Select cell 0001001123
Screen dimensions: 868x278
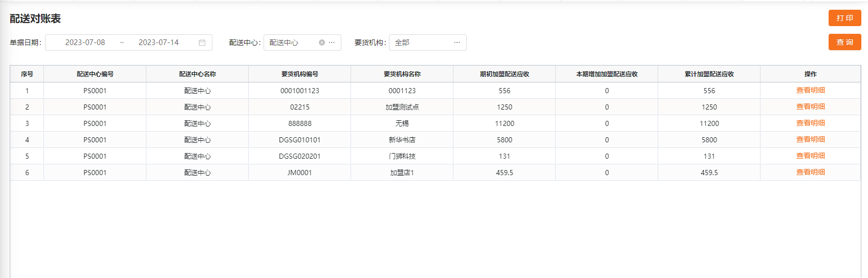[300, 91]
